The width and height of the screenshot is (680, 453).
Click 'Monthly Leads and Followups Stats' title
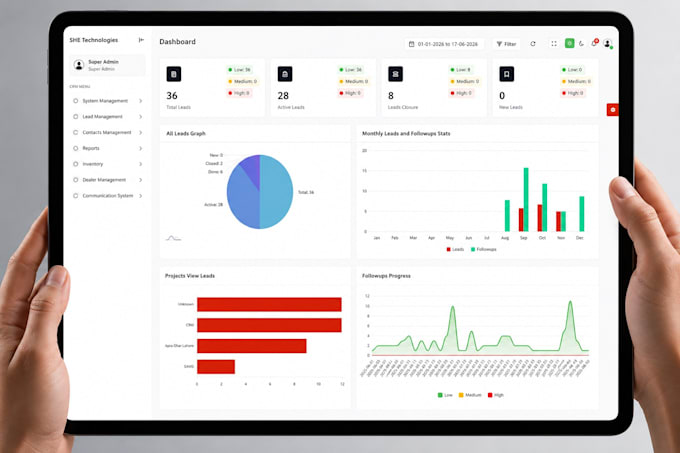pos(406,134)
